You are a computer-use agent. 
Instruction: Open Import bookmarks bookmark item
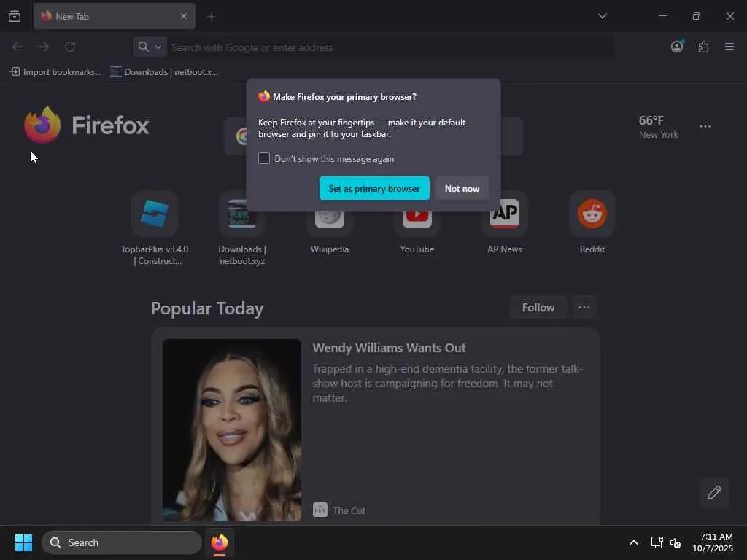click(55, 72)
